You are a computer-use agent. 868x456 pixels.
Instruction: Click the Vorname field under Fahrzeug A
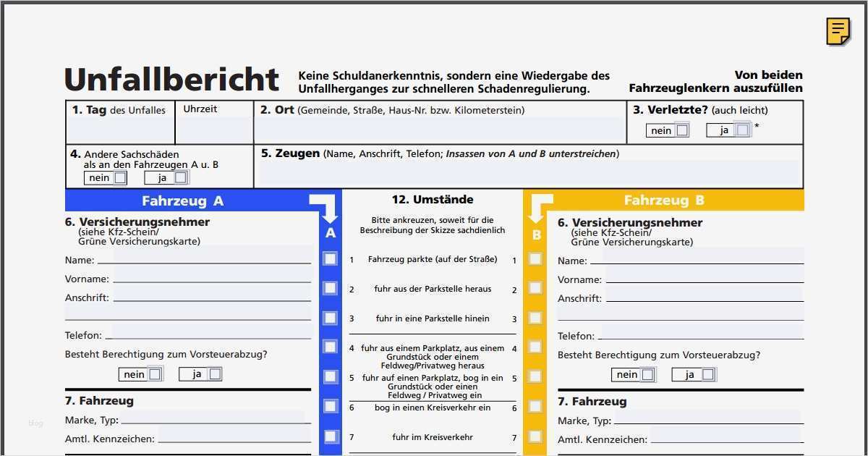[212, 276]
